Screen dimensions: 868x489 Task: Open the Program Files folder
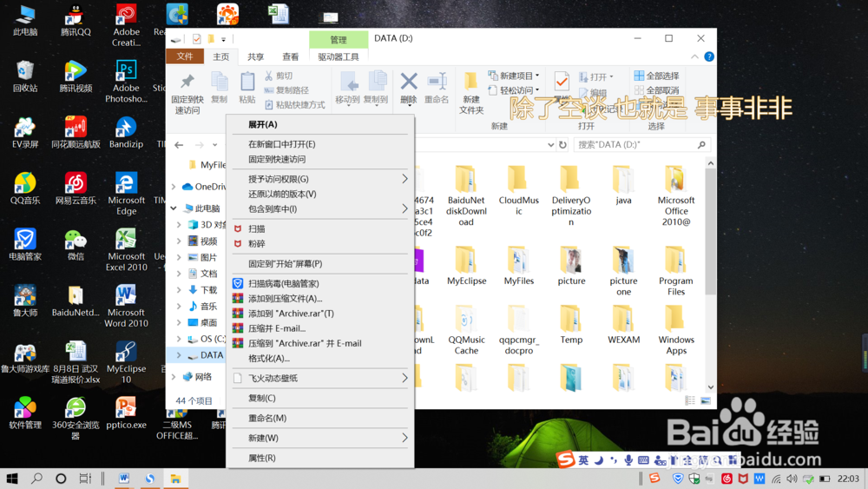point(675,271)
